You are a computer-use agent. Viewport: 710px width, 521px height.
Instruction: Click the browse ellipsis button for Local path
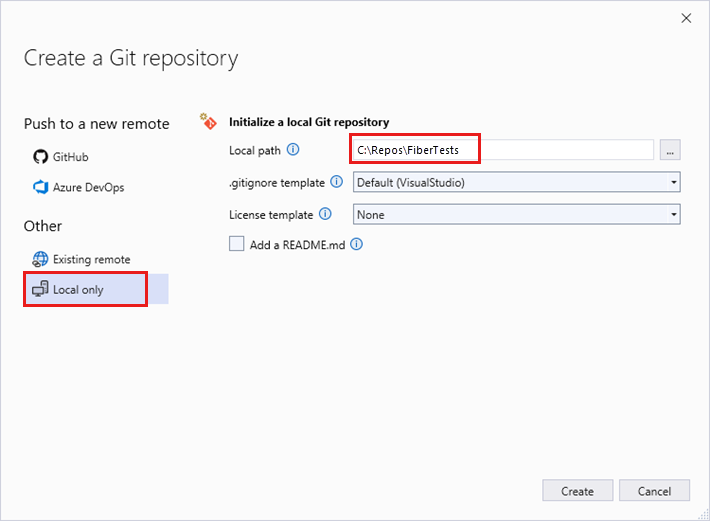pyautogui.click(x=670, y=150)
